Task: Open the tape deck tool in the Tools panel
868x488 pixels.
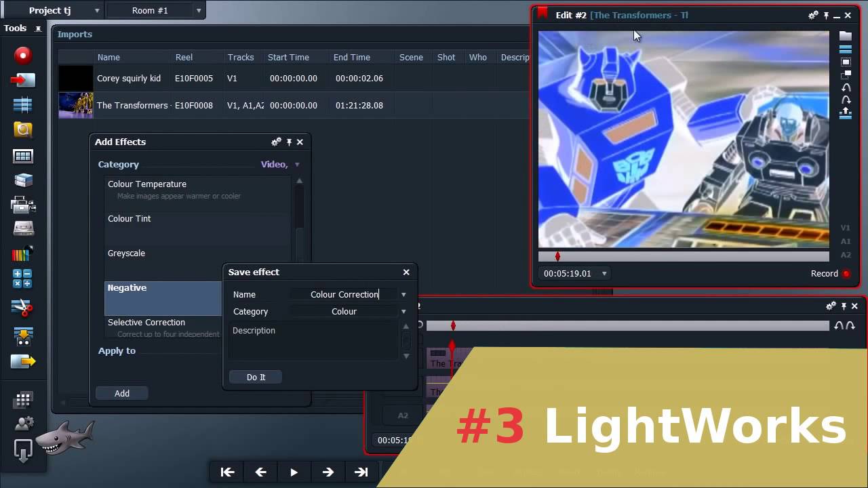Action: point(23,229)
